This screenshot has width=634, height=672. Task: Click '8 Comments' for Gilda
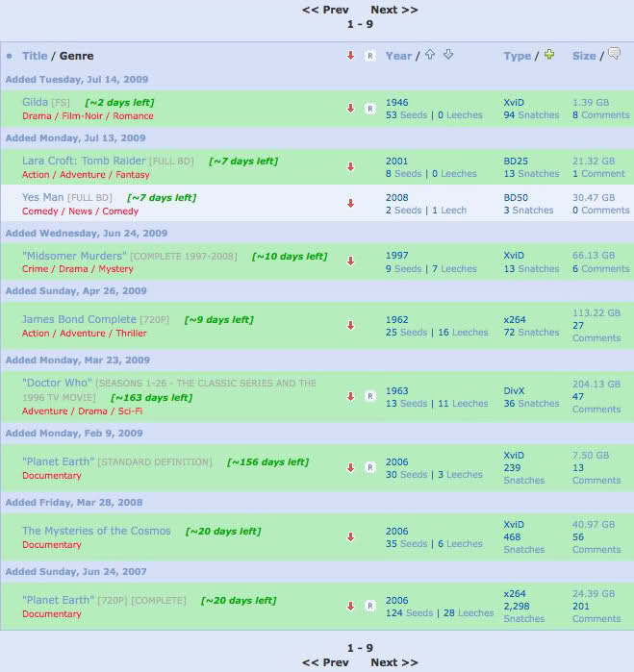pos(601,114)
